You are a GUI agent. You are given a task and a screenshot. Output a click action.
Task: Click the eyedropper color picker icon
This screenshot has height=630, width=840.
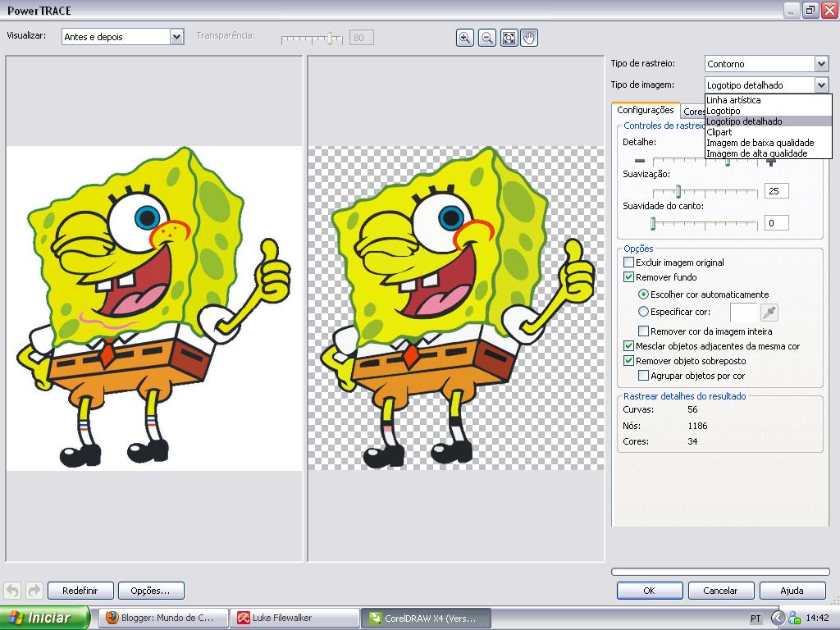(769, 312)
